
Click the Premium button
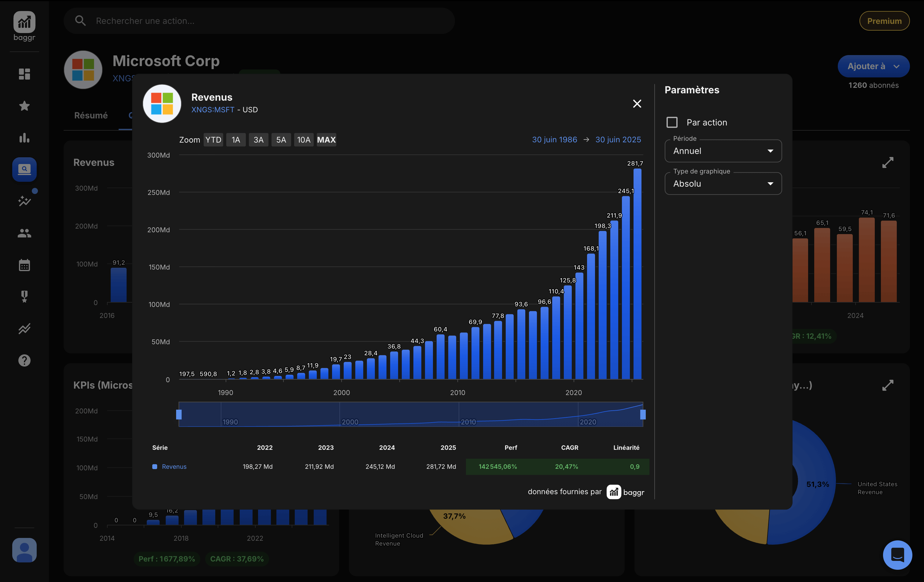[x=884, y=21]
